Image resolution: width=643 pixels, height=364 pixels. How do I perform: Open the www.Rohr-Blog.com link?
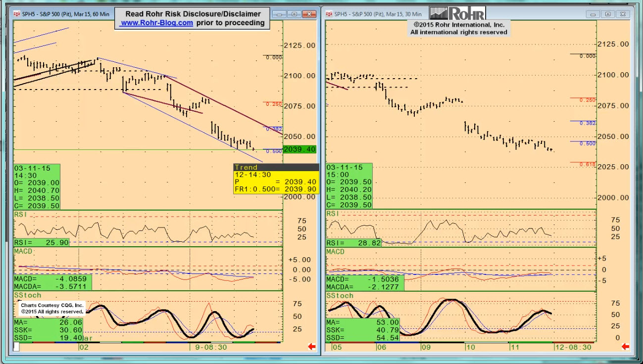pos(157,23)
